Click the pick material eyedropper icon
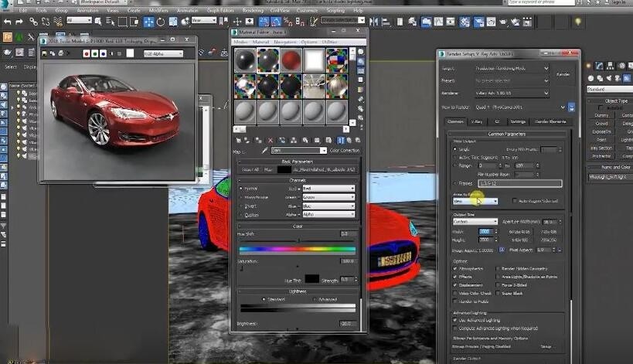Screen dimensions: 633x364 pyautogui.click(x=264, y=150)
